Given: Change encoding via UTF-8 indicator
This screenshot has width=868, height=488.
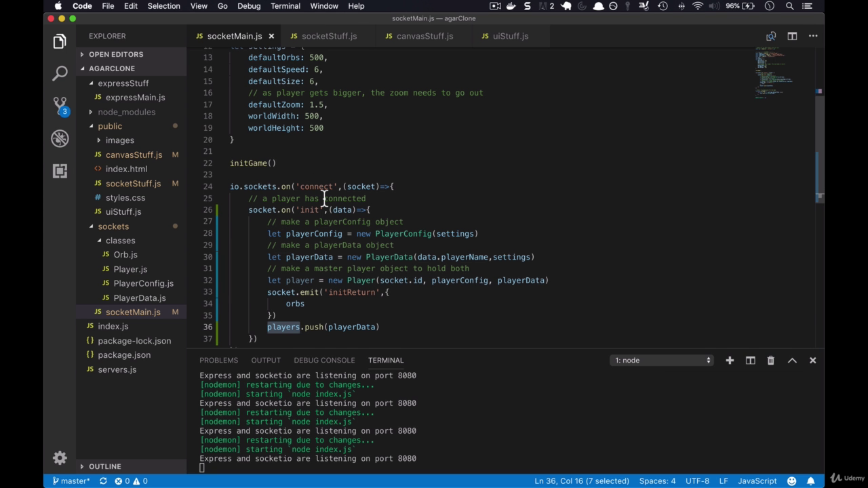Looking at the screenshot, I should pos(697,481).
